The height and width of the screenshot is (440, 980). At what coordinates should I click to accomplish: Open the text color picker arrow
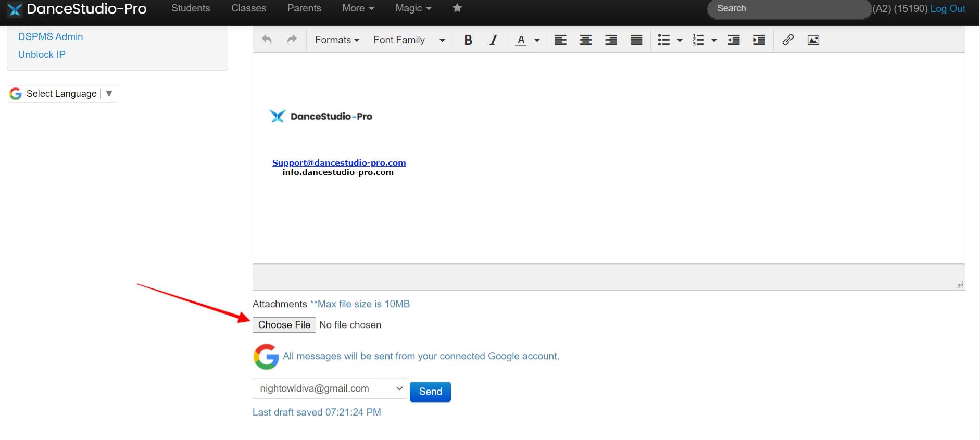537,40
